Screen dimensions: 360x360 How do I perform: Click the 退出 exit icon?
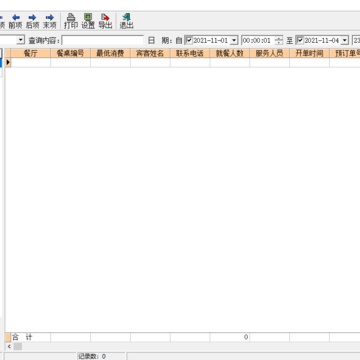[126, 21]
